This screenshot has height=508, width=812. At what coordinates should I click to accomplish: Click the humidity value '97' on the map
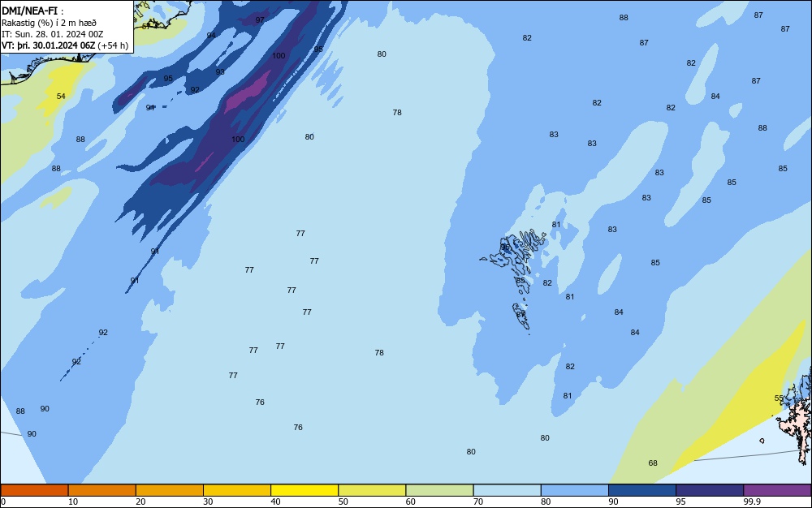(260, 20)
